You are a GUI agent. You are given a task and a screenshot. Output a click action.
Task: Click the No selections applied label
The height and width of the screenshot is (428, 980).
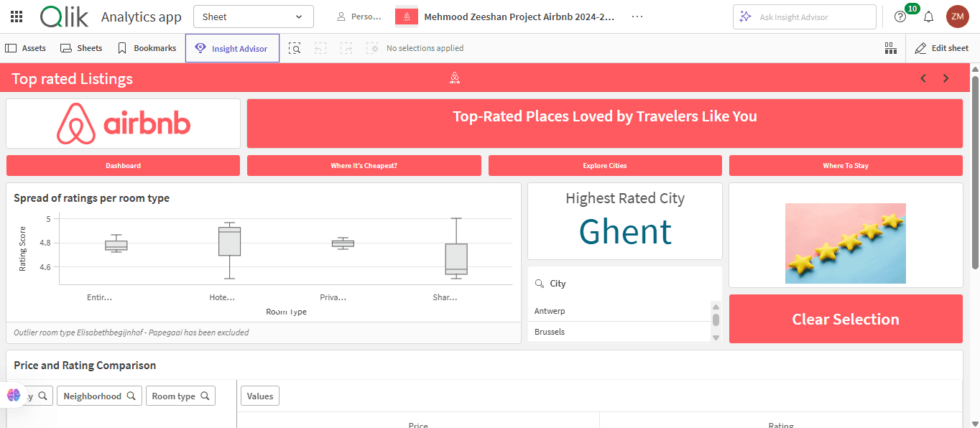coord(425,48)
